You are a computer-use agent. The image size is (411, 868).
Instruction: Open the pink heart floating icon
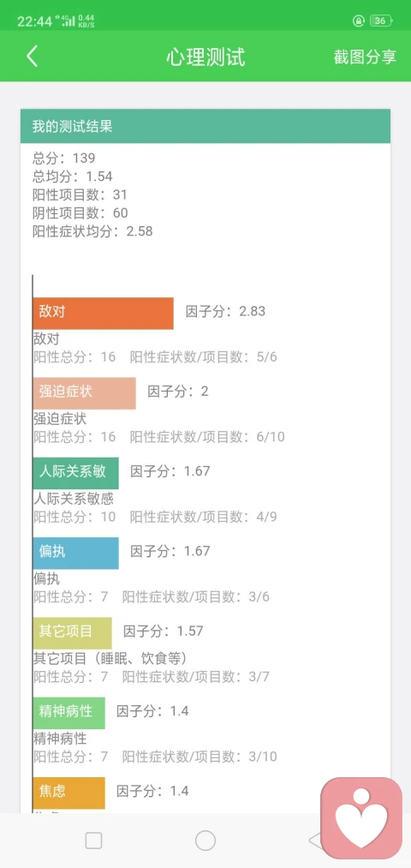click(x=361, y=818)
